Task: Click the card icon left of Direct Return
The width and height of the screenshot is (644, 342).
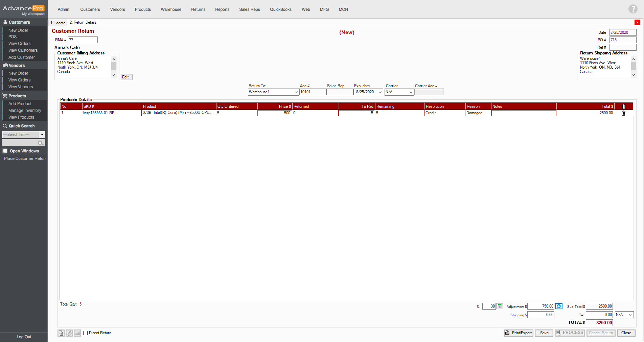Action: coord(77,333)
